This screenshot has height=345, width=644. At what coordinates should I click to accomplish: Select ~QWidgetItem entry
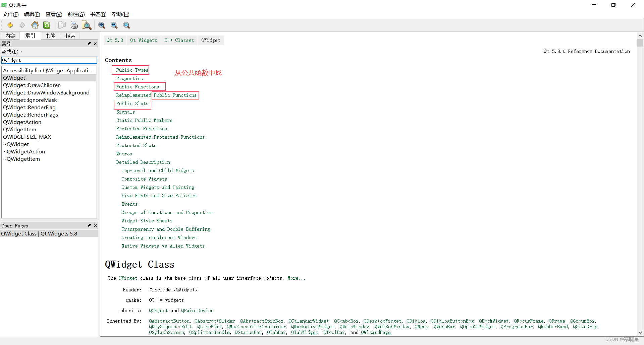click(49, 159)
